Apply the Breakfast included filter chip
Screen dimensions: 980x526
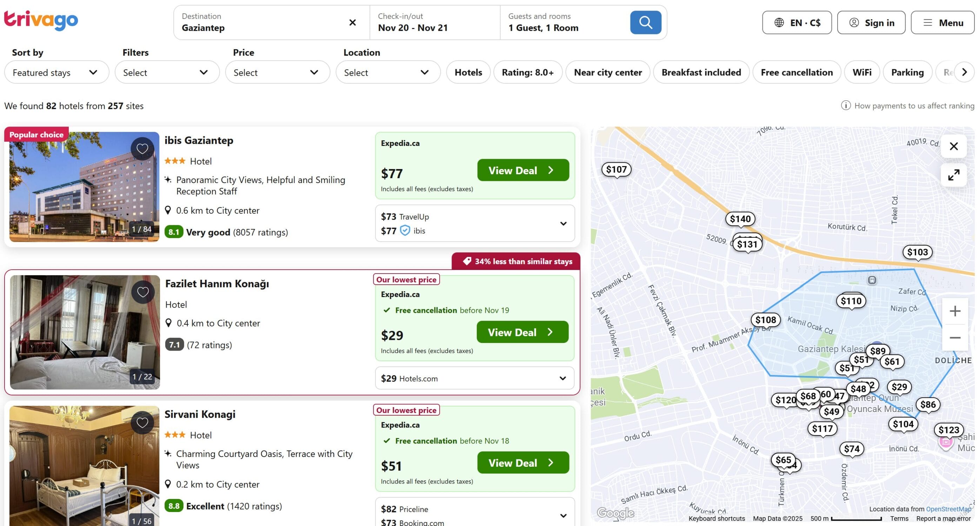tap(701, 72)
